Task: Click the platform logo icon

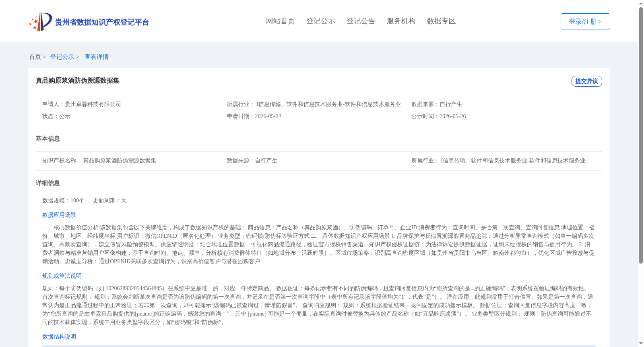Action: point(40,21)
